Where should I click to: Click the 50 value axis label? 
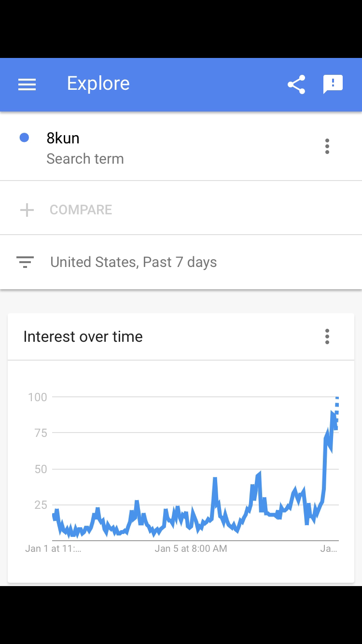(x=41, y=469)
